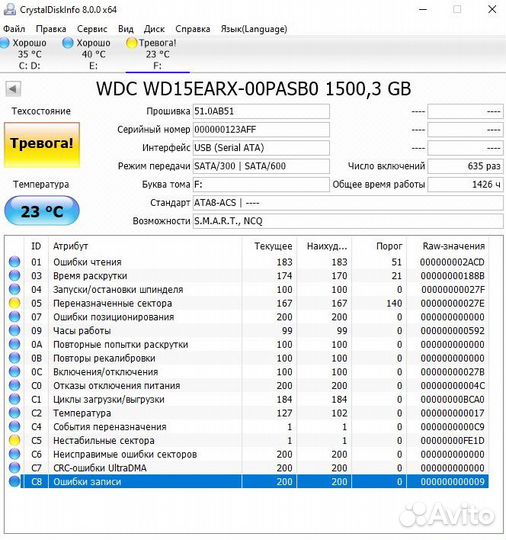Image resolution: width=506 pixels, height=540 pixels.
Task: Click the Буква тома field F:
Action: (x=261, y=184)
